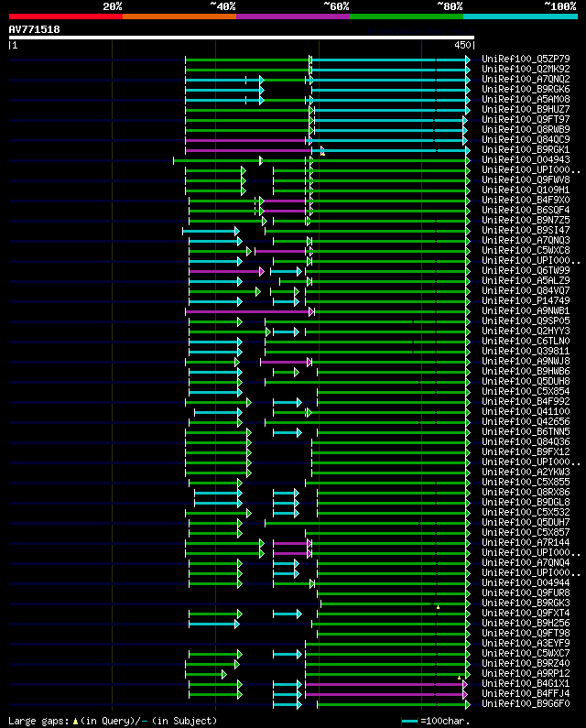This screenshot has height=728, width=586.
Task: Select the UniRef100_B9RGK1 label
Action: [x=526, y=149]
